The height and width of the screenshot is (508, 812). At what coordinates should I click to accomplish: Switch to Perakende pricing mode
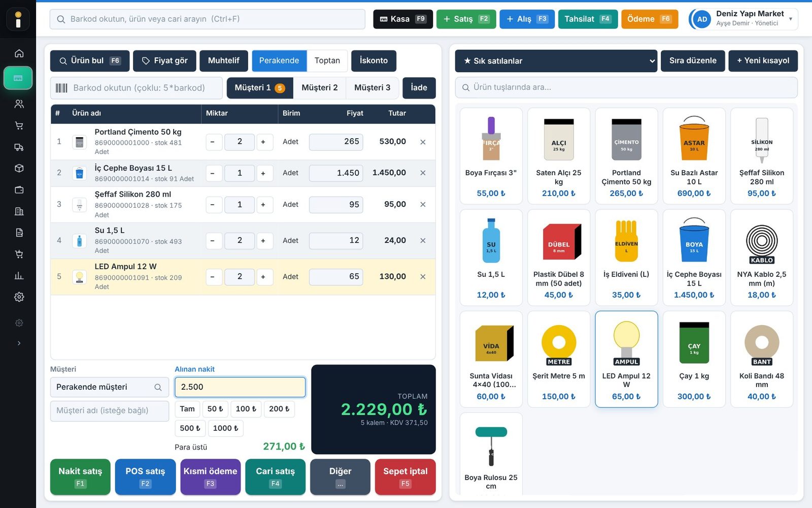(x=279, y=60)
